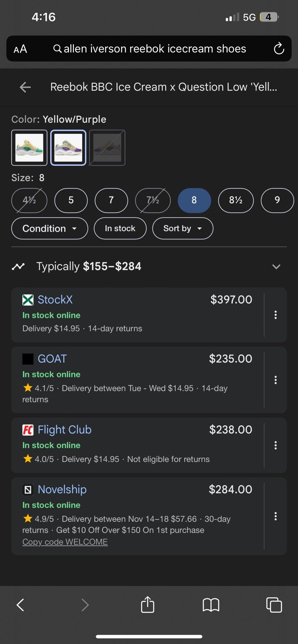Toggle the In stock filter chip
This screenshot has width=298, height=644.
pyautogui.click(x=120, y=228)
